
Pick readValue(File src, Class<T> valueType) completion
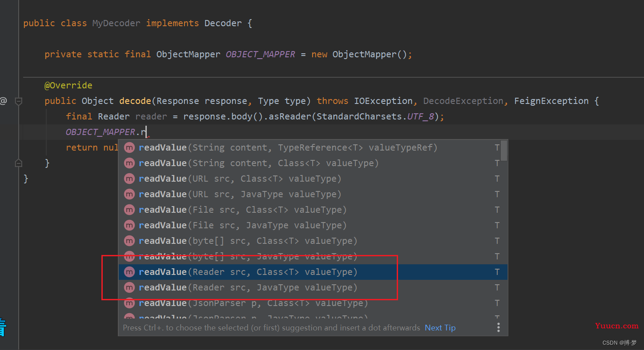pos(313,210)
